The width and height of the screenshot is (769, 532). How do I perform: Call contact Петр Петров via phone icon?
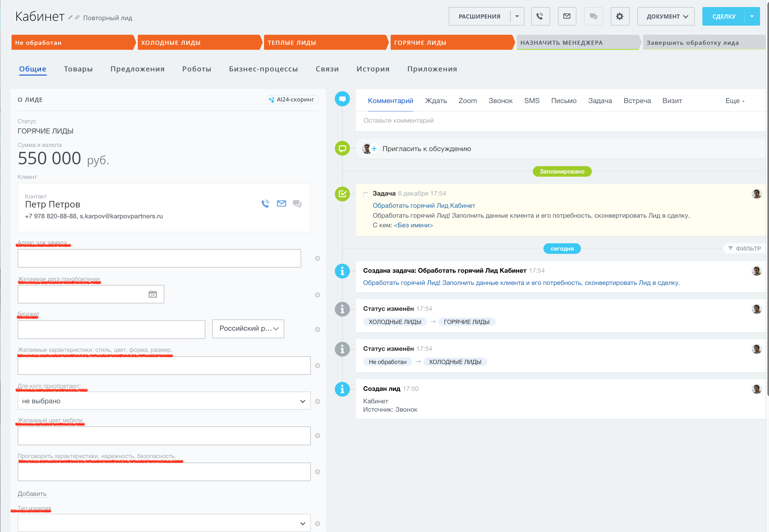tap(265, 204)
